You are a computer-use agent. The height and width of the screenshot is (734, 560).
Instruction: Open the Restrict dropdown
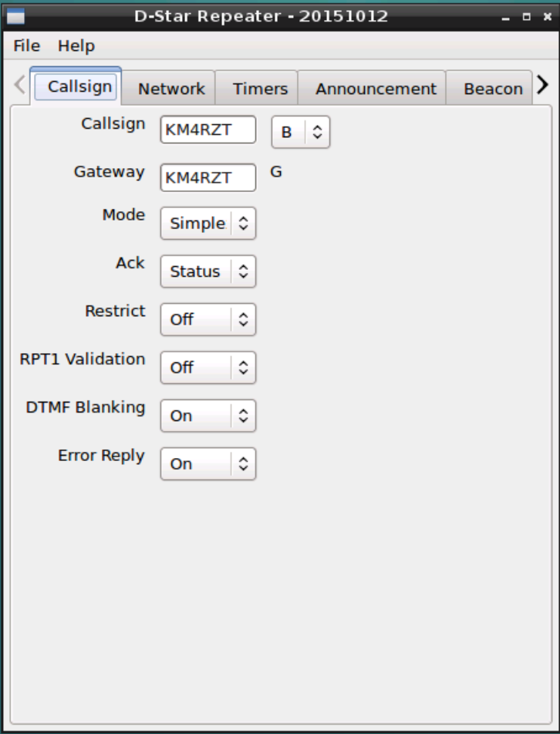tap(207, 319)
